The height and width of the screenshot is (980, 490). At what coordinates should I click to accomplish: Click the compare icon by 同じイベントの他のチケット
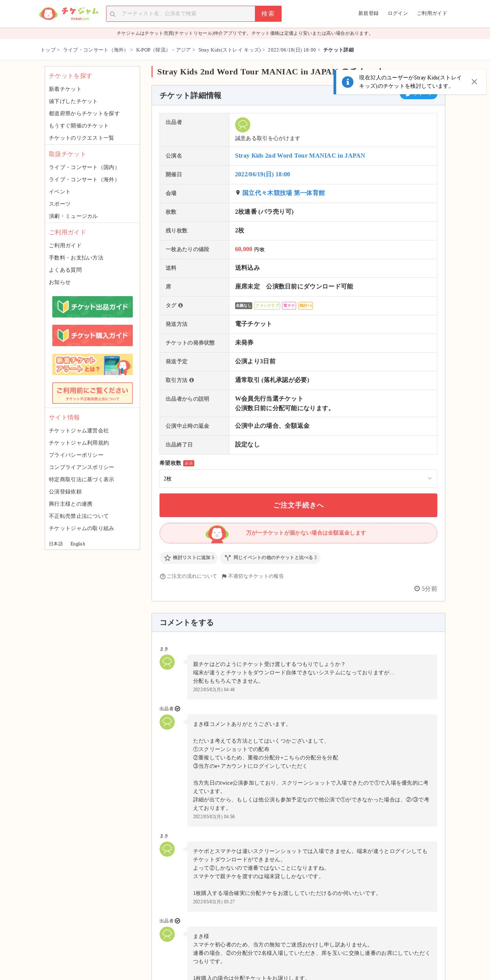coord(228,558)
